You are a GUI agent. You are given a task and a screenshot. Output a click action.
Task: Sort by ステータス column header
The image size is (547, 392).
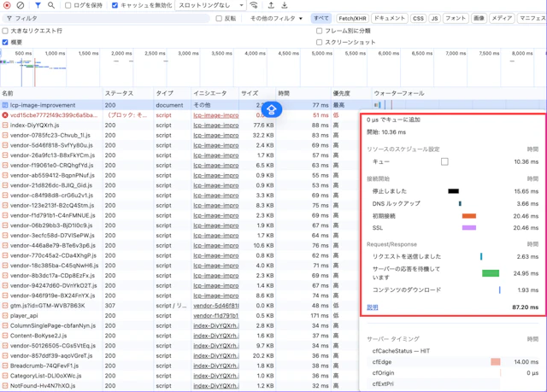coord(128,93)
